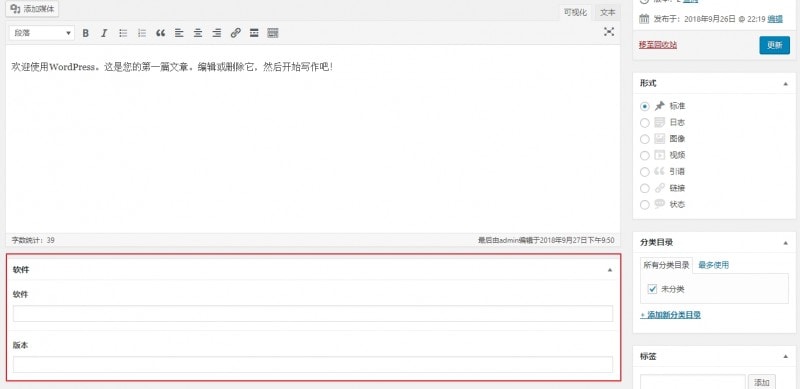The image size is (800, 389).
Task: Align text left
Action: [x=179, y=33]
